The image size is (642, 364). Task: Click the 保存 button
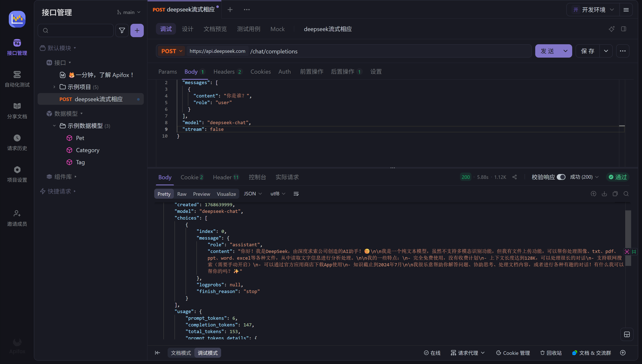click(588, 51)
